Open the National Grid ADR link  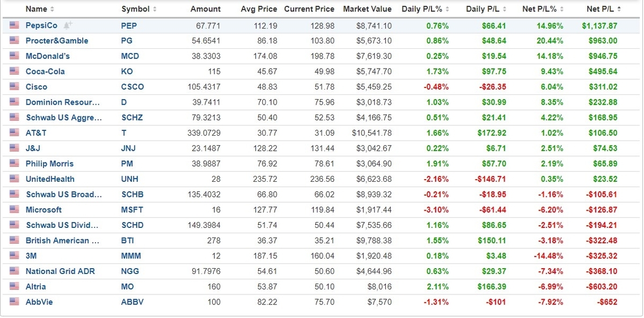[60, 271]
